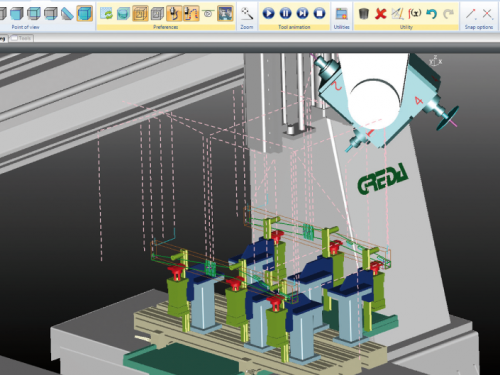Image resolution: width=500 pixels, height=375 pixels.
Task: Undo the last action with blue arrow
Action: click(432, 14)
